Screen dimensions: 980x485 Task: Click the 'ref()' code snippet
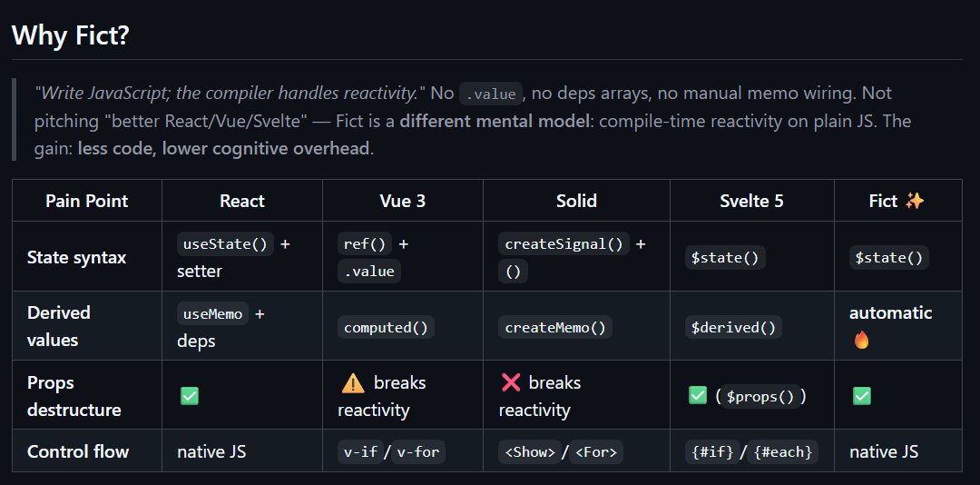[x=365, y=244]
